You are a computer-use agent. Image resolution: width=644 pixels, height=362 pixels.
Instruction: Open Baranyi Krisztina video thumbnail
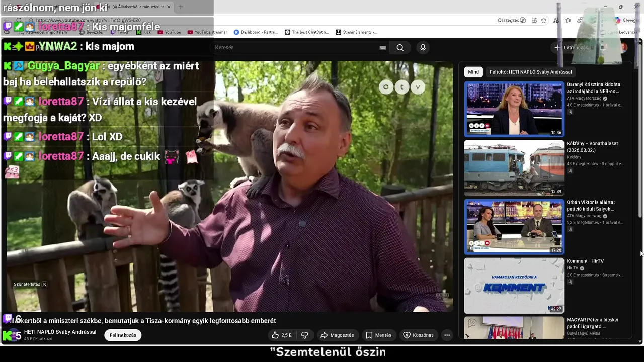pyautogui.click(x=514, y=109)
